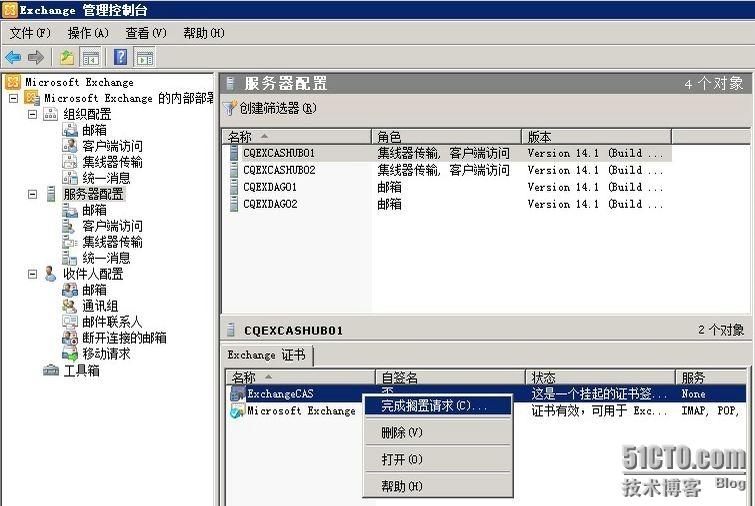Viewport: 755px width, 506px height.
Task: Select 客户端访问 under 组织配置
Action: [112, 146]
